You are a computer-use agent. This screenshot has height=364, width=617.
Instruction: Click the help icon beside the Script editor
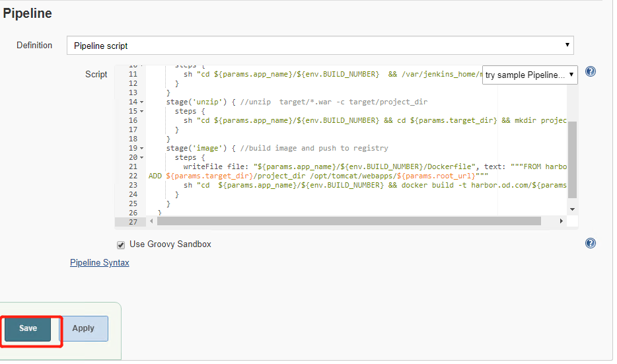(591, 71)
